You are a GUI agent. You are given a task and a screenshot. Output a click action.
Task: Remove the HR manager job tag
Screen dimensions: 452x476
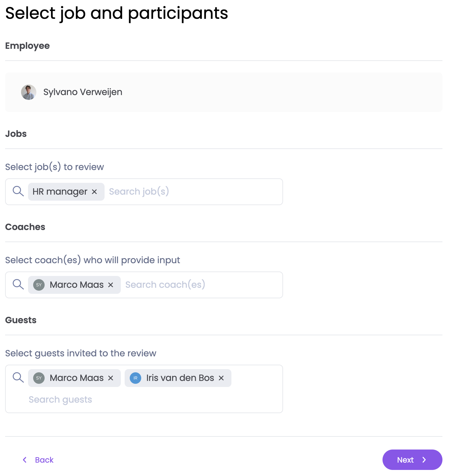pyautogui.click(x=94, y=192)
